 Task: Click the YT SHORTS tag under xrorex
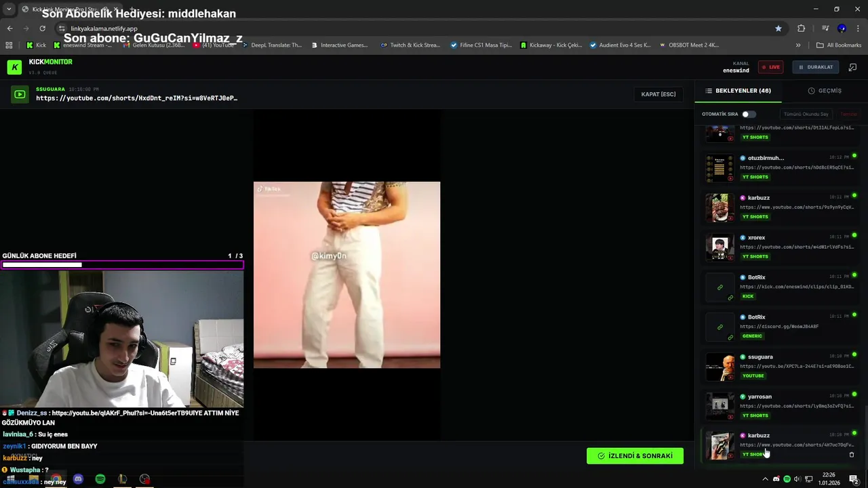(x=755, y=256)
